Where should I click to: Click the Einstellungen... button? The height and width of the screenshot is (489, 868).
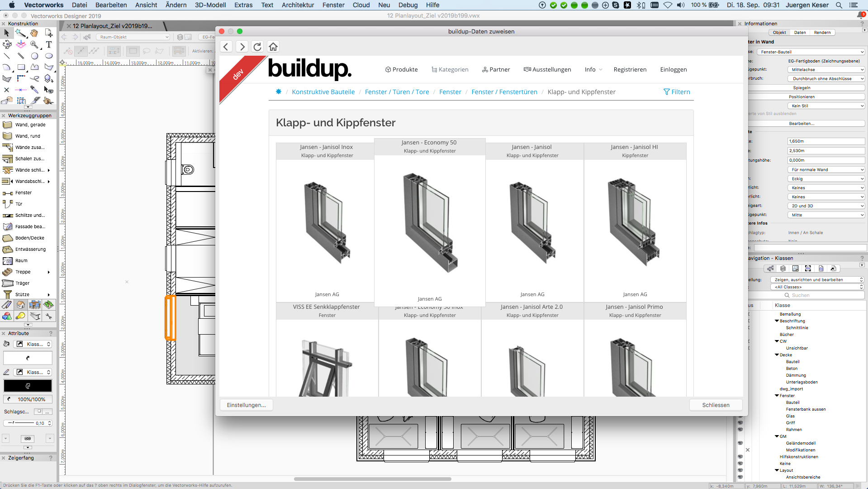coord(246,405)
